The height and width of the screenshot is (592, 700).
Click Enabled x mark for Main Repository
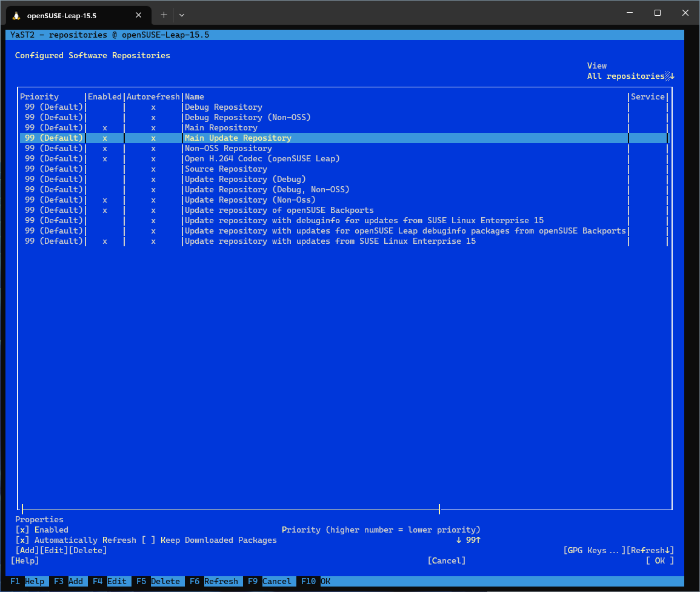pyautogui.click(x=105, y=128)
